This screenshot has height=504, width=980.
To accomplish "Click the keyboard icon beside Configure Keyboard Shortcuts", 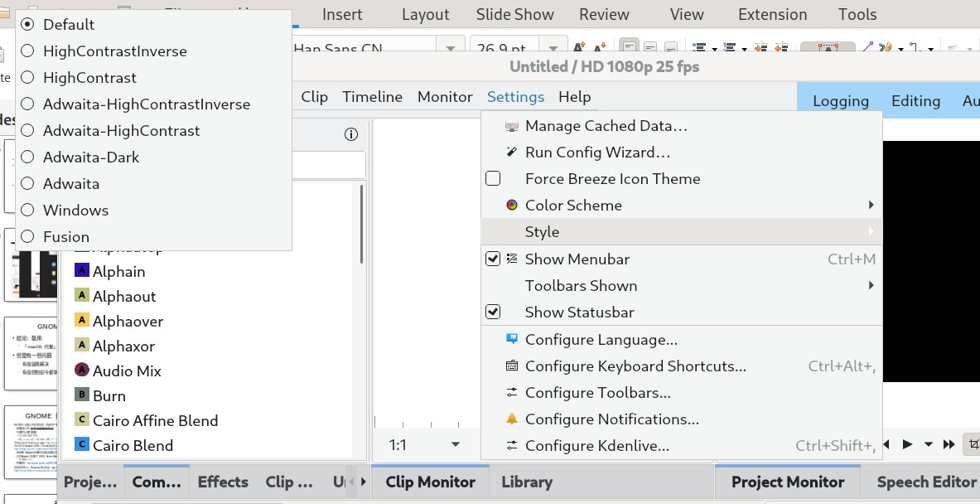I will tap(512, 366).
